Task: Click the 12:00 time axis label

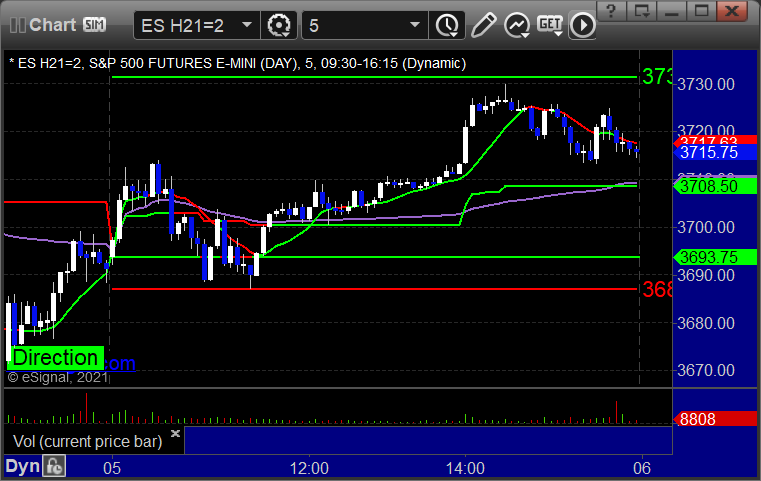Action: coord(309,468)
